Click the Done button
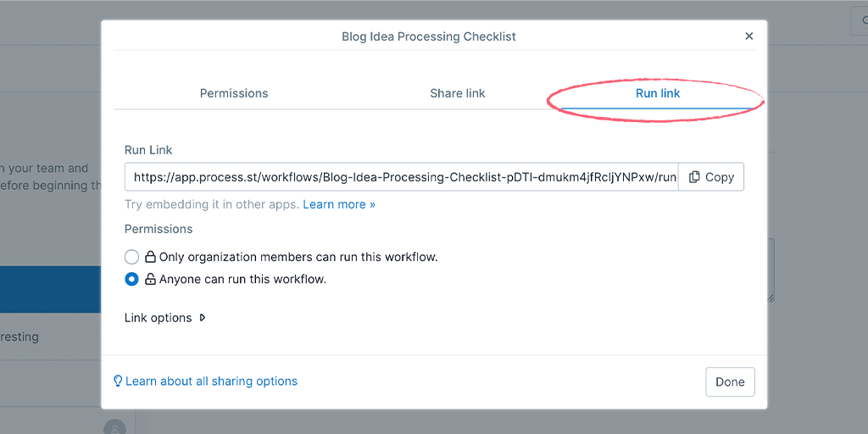The image size is (868, 434). [x=730, y=382]
